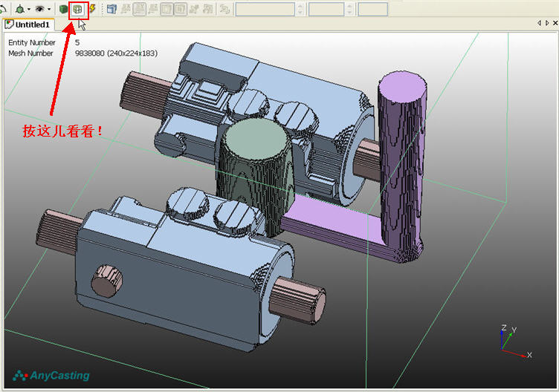
Task: Click the first field's spinner arrows
Action: (300, 9)
